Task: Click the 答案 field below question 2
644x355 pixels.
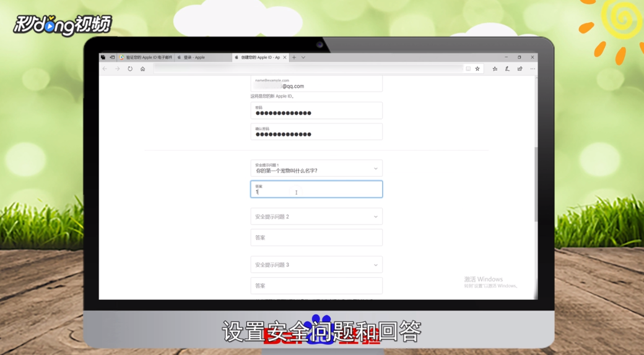Action: pyautogui.click(x=316, y=237)
